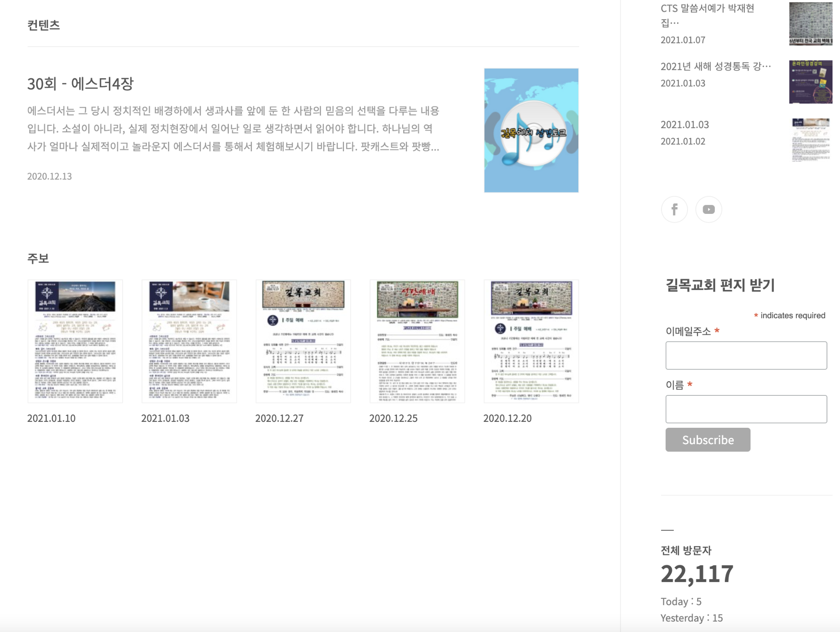Focus the 이름 input field
Viewport: 840px width, 632px height.
[x=746, y=409]
